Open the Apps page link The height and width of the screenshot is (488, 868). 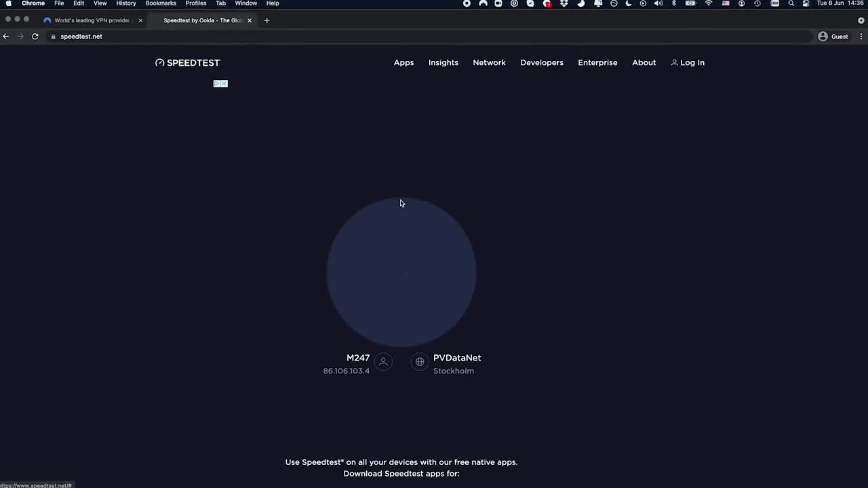[403, 62]
